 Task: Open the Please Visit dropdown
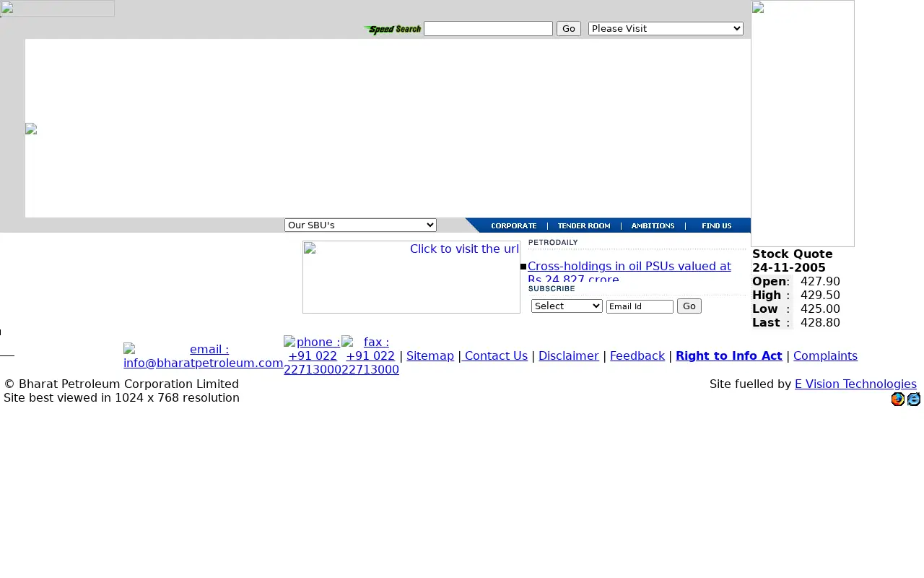[666, 29]
